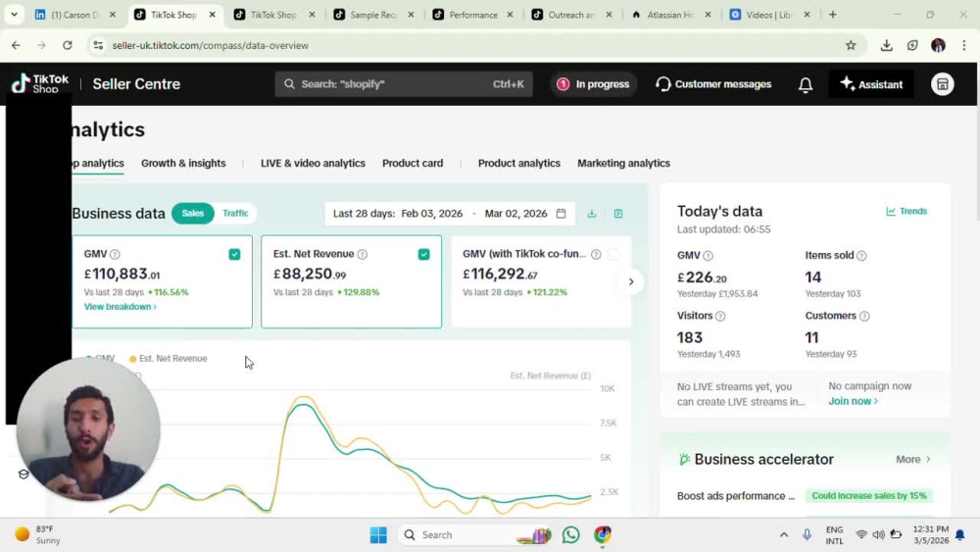Go back with the browser back arrow
This screenshot has height=552, width=980.
click(x=16, y=45)
